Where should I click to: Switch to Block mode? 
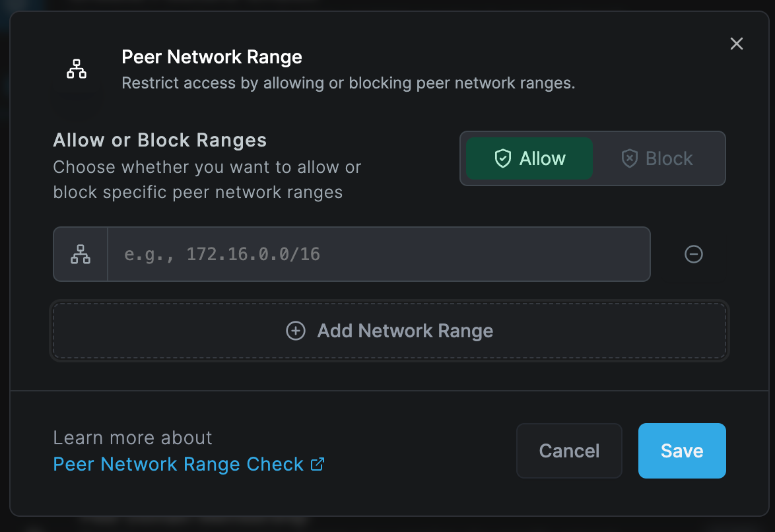click(x=657, y=158)
